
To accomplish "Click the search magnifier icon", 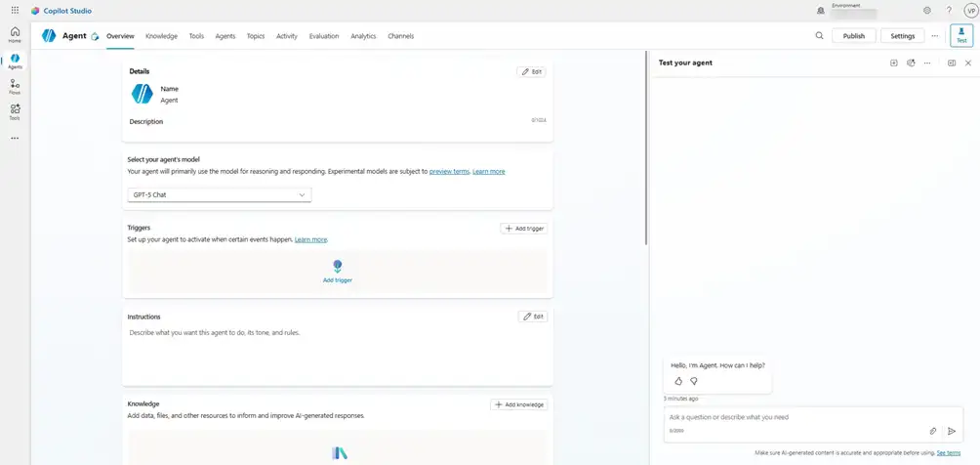I will pyautogui.click(x=819, y=36).
